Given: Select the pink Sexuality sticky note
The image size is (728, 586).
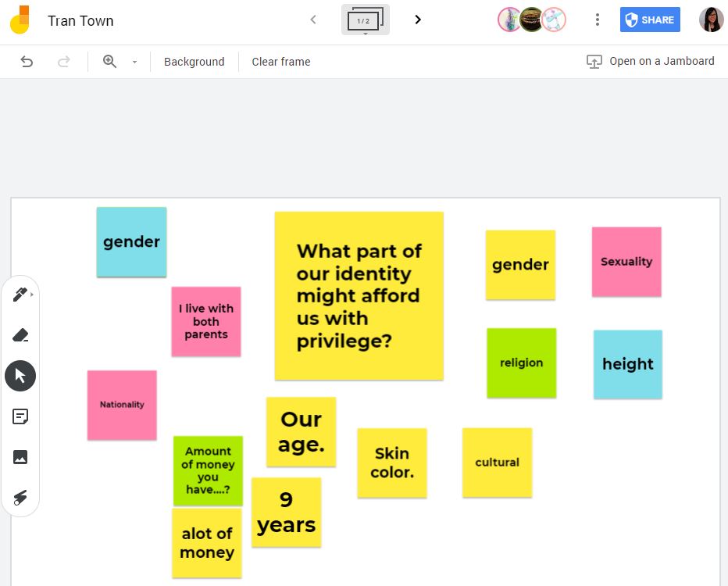Looking at the screenshot, I should [x=626, y=262].
